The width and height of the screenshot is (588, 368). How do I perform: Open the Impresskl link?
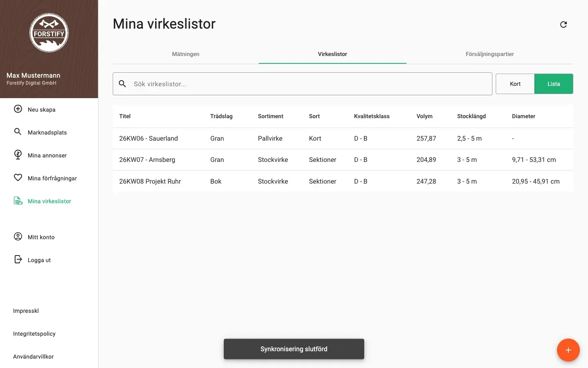pos(26,311)
